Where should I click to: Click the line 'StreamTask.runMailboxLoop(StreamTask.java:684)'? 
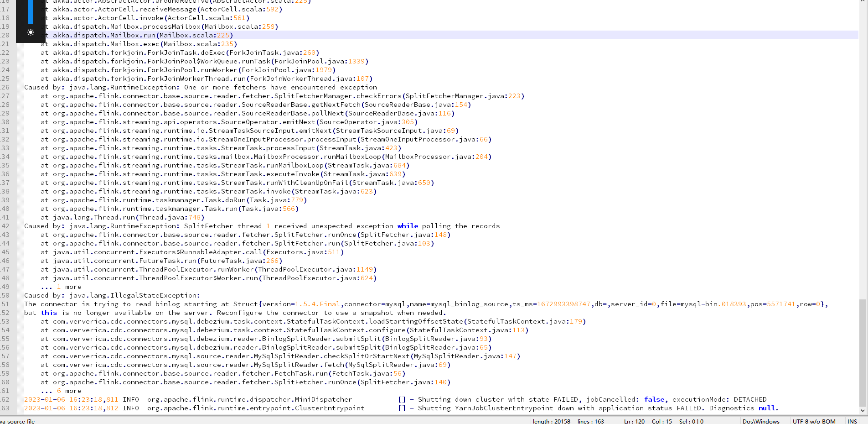[225, 165]
